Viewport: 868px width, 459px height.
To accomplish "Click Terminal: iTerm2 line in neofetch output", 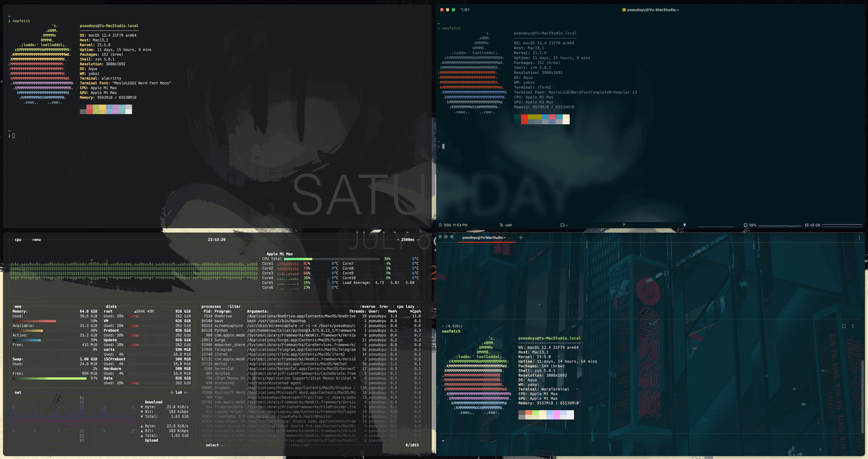I will (533, 87).
